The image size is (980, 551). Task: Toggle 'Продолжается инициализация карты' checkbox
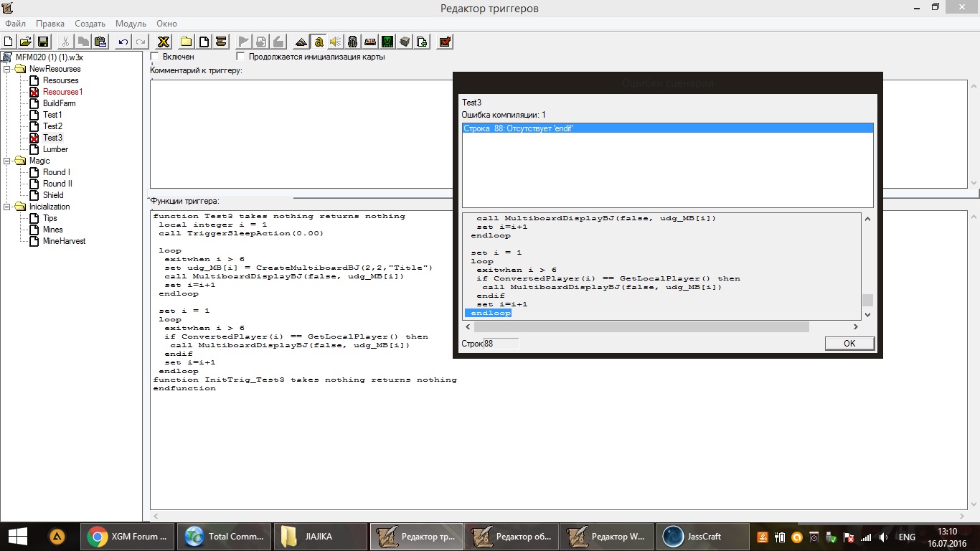click(x=241, y=57)
